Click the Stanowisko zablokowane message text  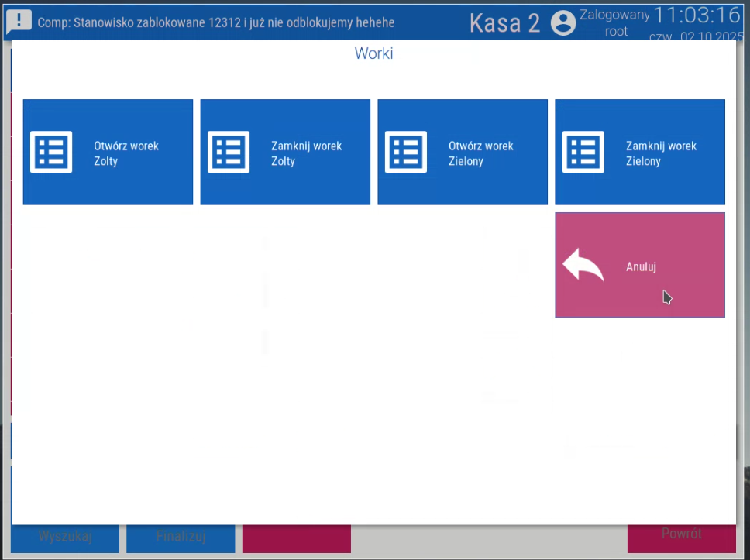click(x=215, y=22)
